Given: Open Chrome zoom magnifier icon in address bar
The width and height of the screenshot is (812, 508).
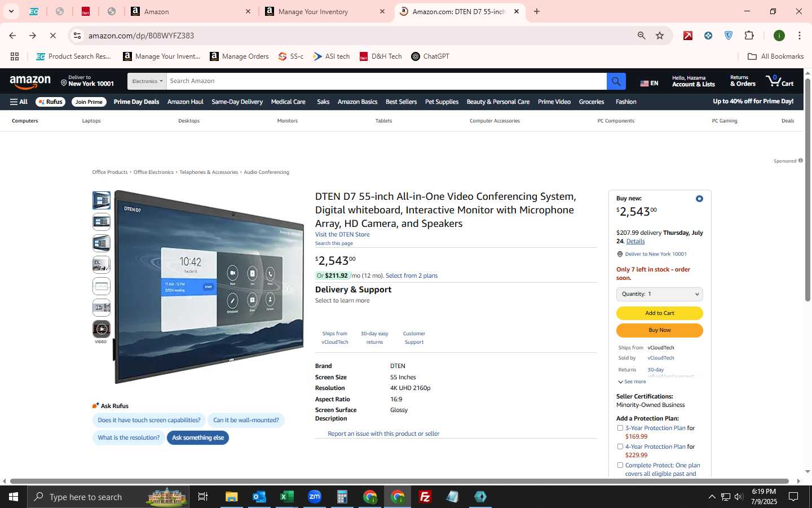Looking at the screenshot, I should (642, 36).
